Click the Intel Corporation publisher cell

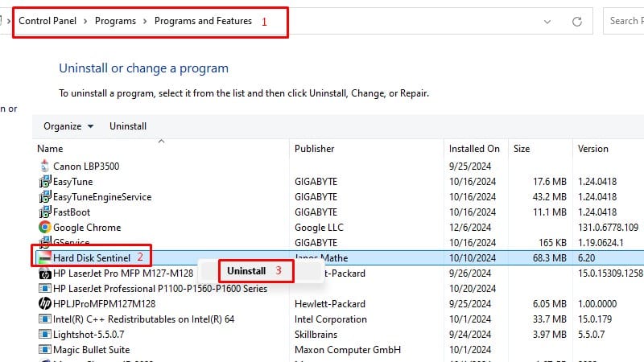tap(331, 319)
